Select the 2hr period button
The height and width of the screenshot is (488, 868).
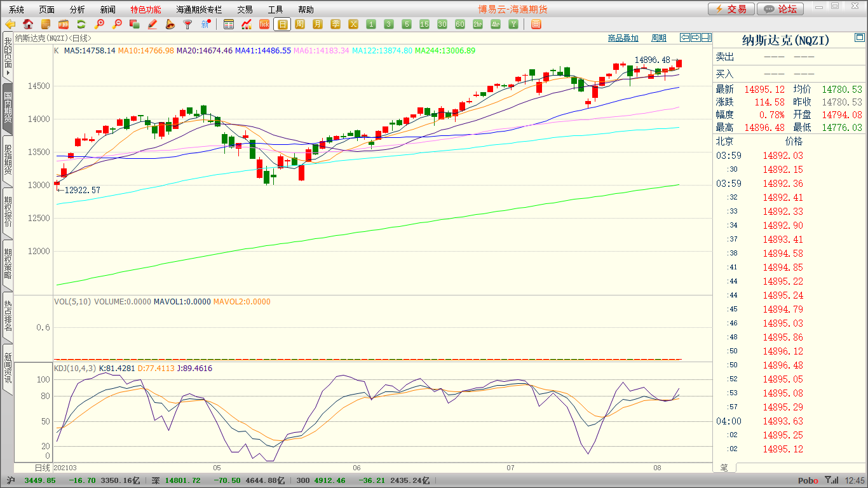click(x=478, y=24)
